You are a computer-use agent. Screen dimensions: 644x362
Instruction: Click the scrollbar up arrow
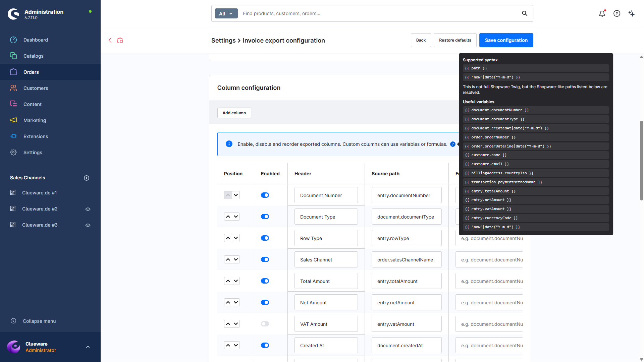641,57
